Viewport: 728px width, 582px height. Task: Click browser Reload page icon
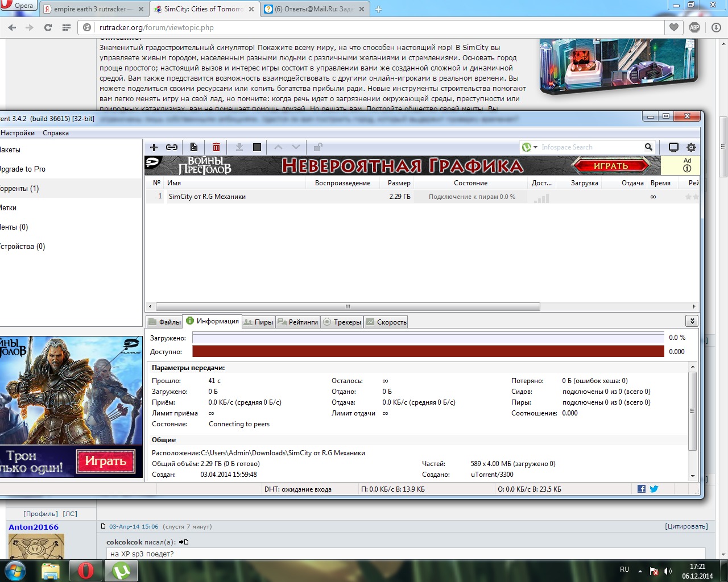pyautogui.click(x=48, y=27)
